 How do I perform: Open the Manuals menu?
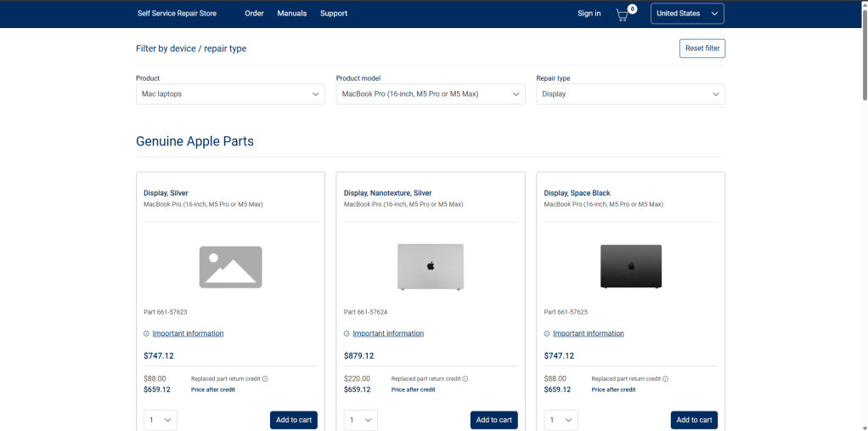click(291, 14)
